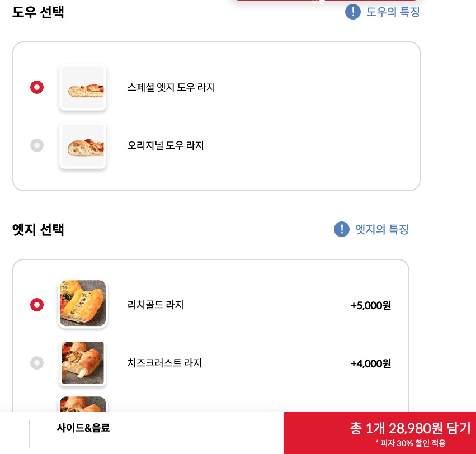Click the info icon beside 도우의 특징
This screenshot has height=454, width=476.
point(353,11)
